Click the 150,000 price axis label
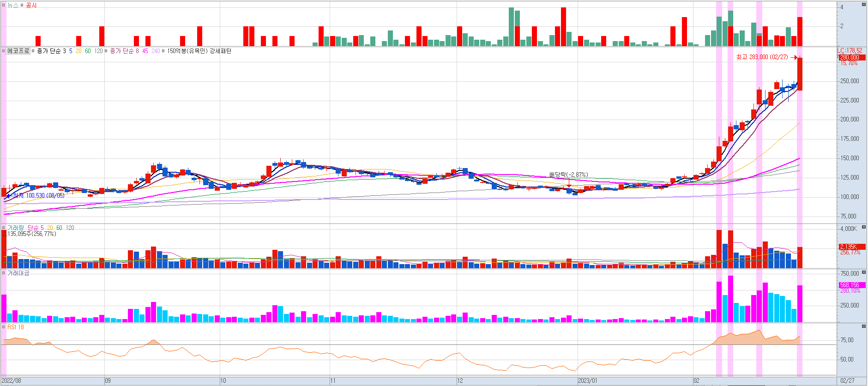This screenshot has width=868, height=386. [850, 158]
